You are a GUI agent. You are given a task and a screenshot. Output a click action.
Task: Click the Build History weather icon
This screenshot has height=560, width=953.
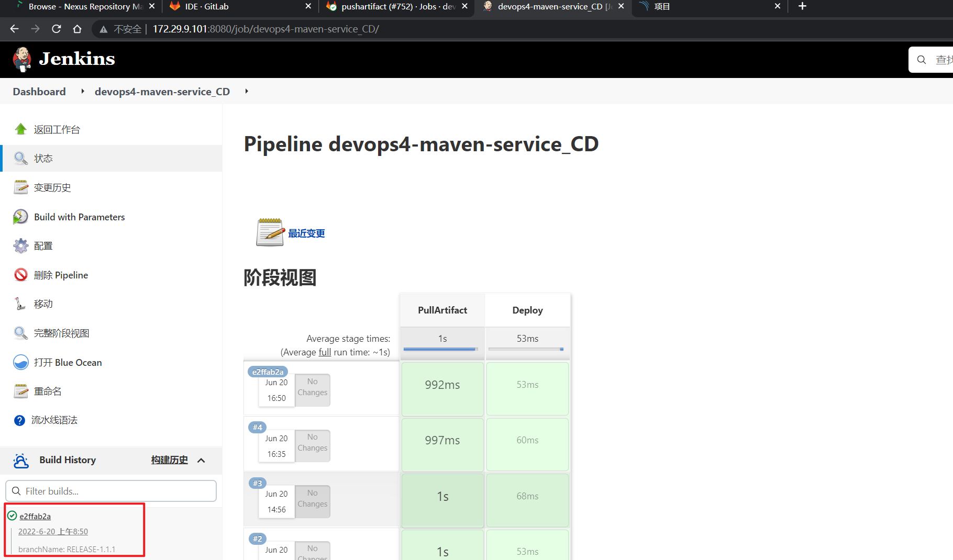[x=21, y=460]
